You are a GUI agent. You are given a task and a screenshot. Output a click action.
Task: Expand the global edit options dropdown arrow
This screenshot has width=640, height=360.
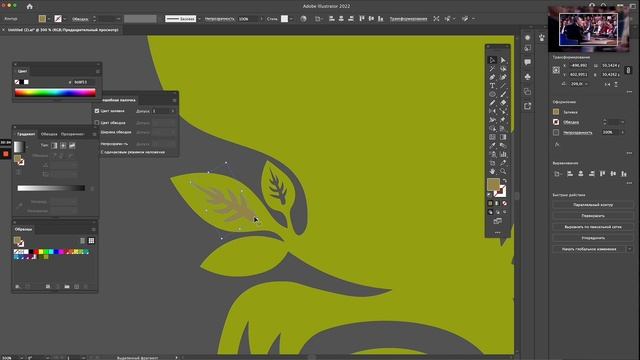pos(630,249)
